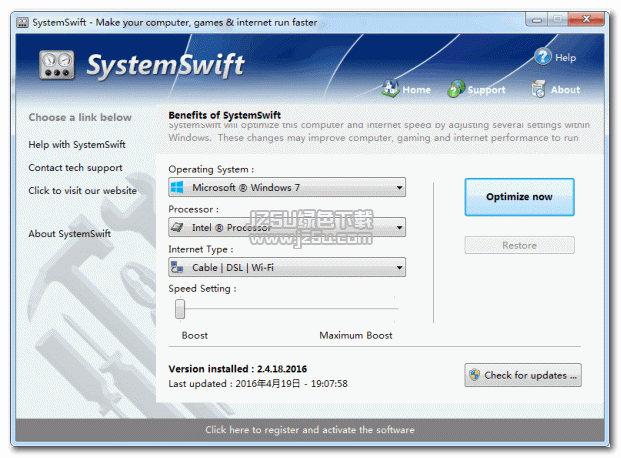This screenshot has height=458, width=621.
Task: Click the Windows logo in Operating System box
Action: 177,187
